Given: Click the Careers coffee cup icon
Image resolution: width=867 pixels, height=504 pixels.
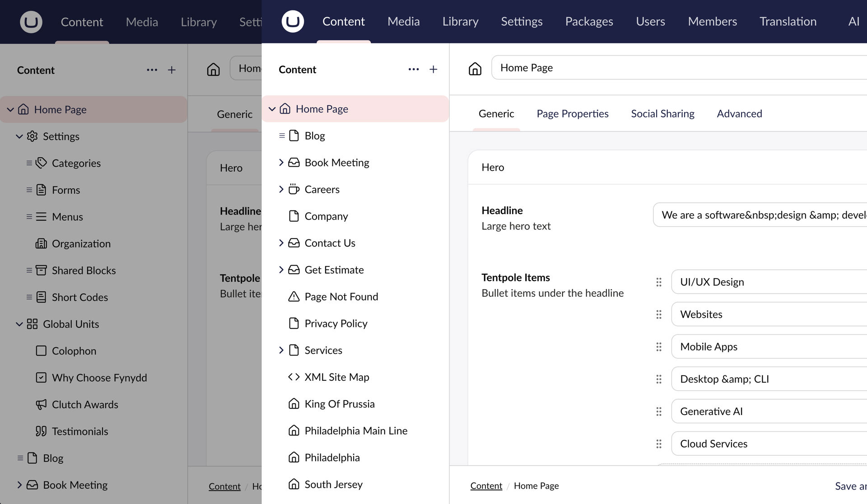Looking at the screenshot, I should pos(294,189).
